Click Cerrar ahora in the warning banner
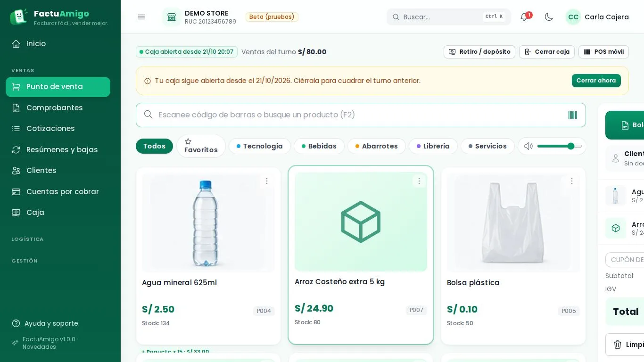This screenshot has height=362, width=644. coord(596,81)
